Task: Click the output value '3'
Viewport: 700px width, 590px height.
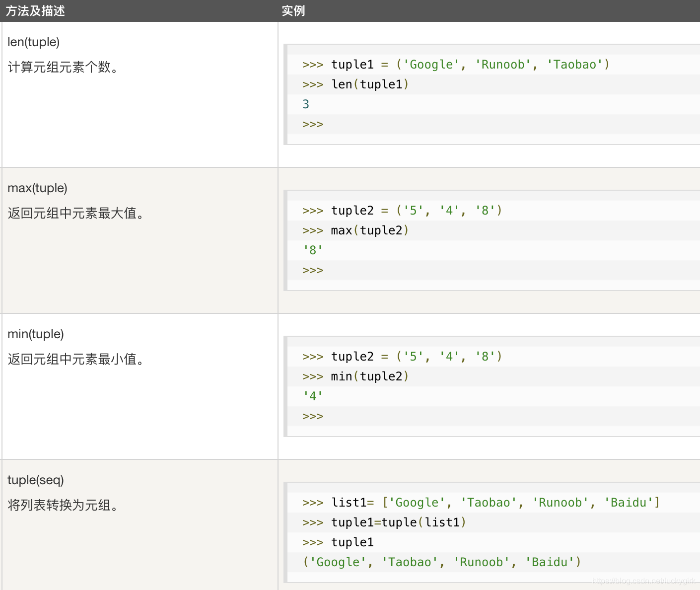Action: tap(306, 104)
